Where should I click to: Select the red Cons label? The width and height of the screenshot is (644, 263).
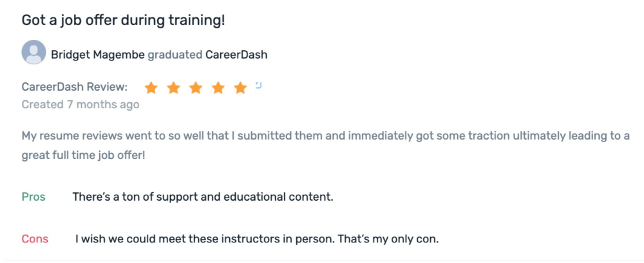(x=35, y=239)
